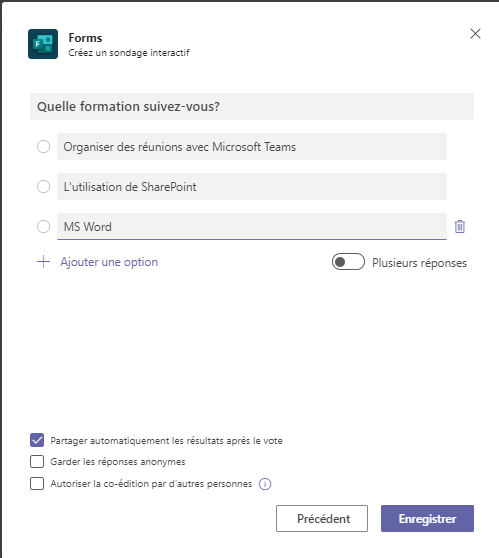This screenshot has height=558, width=499.
Task: Check Autoriser la co-édition par d'autres personnes
Action: pyautogui.click(x=37, y=484)
